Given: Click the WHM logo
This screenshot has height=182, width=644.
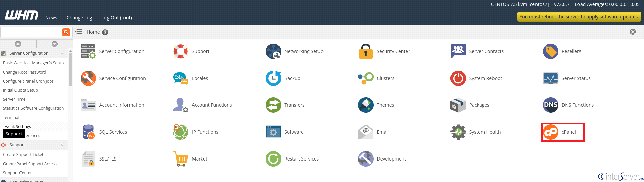Looking at the screenshot, I should tap(22, 15).
